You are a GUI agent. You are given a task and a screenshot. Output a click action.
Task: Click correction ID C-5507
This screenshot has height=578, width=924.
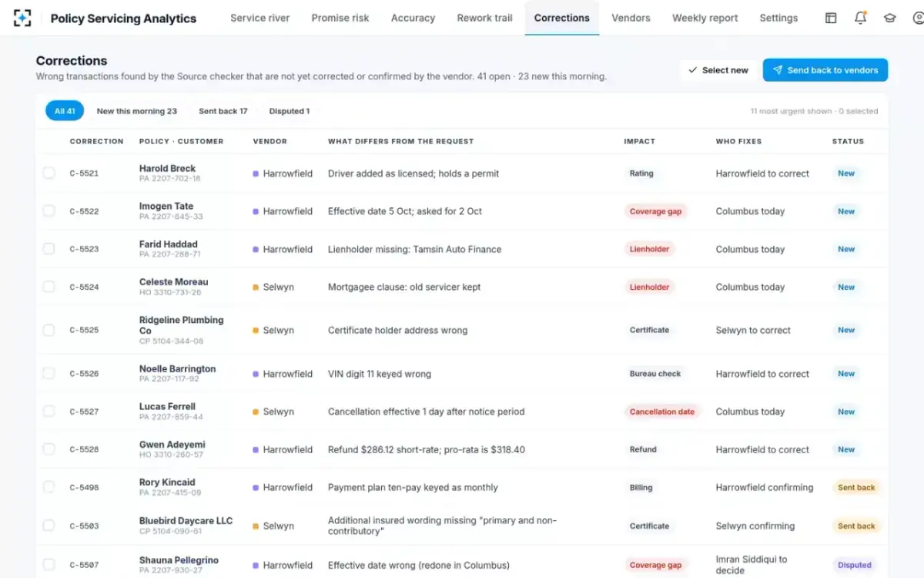[x=84, y=565]
